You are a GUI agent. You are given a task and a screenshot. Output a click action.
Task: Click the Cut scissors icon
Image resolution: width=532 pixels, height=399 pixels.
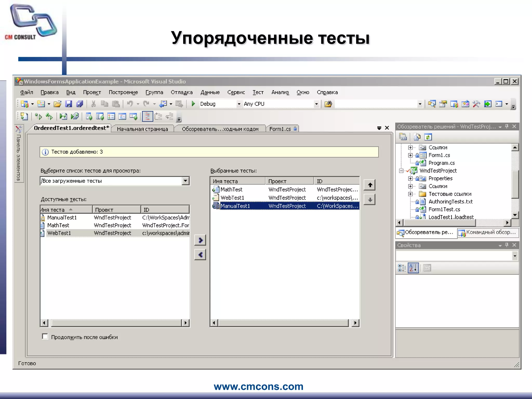tap(94, 104)
